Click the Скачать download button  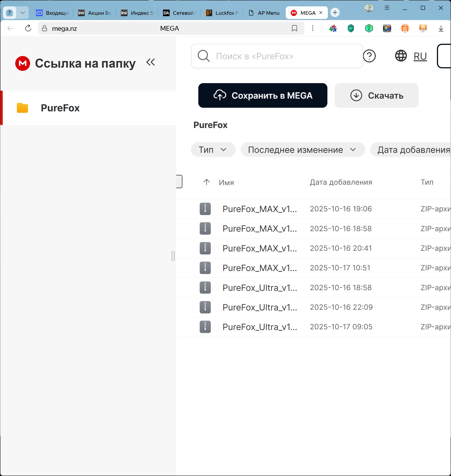click(x=376, y=95)
